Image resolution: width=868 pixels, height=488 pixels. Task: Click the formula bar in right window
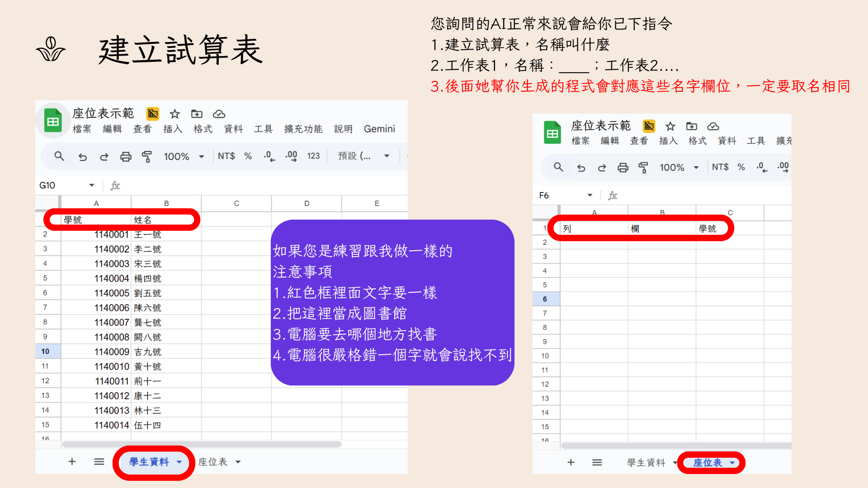705,195
